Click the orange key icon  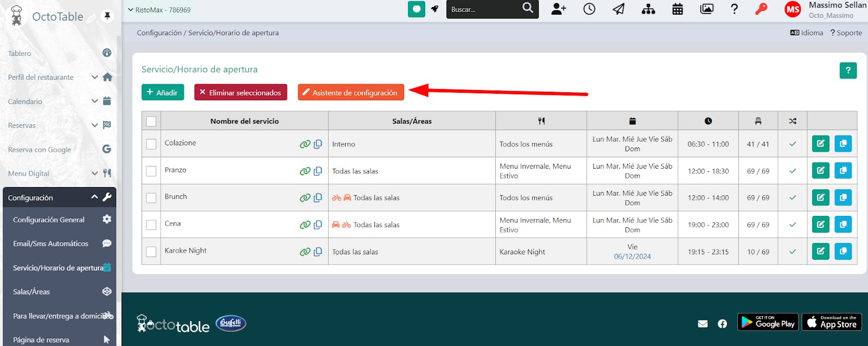tap(762, 9)
